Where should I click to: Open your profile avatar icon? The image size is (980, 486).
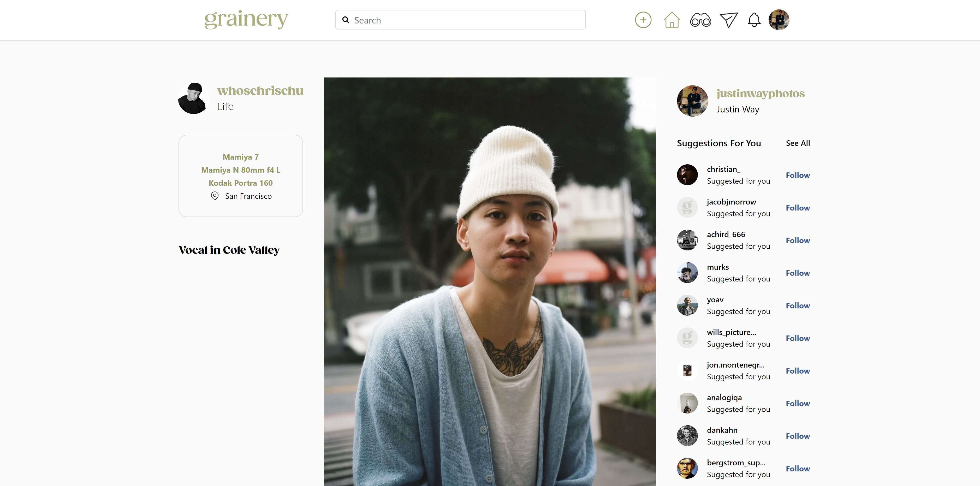(x=779, y=19)
